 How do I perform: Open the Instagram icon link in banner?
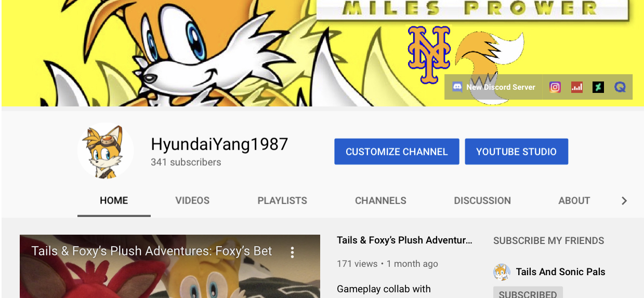tap(555, 87)
